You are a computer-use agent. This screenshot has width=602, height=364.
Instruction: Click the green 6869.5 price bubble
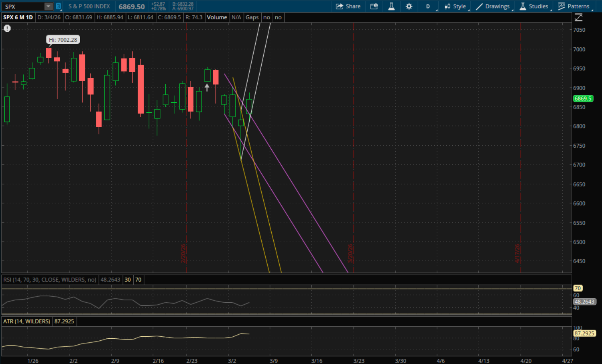(583, 99)
